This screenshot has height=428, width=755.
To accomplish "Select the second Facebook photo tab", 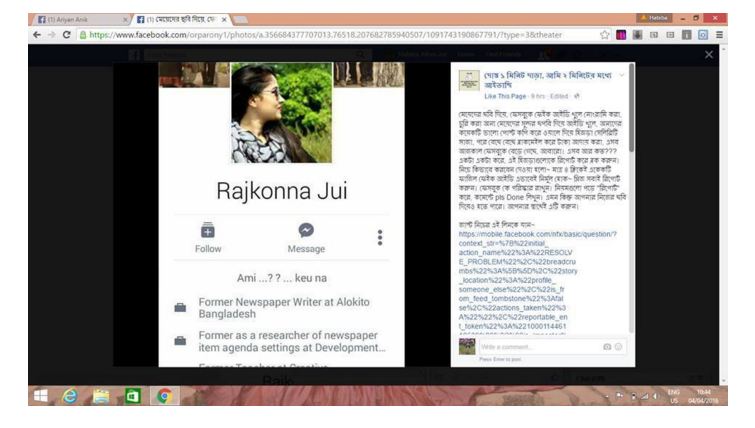I will (182, 18).
